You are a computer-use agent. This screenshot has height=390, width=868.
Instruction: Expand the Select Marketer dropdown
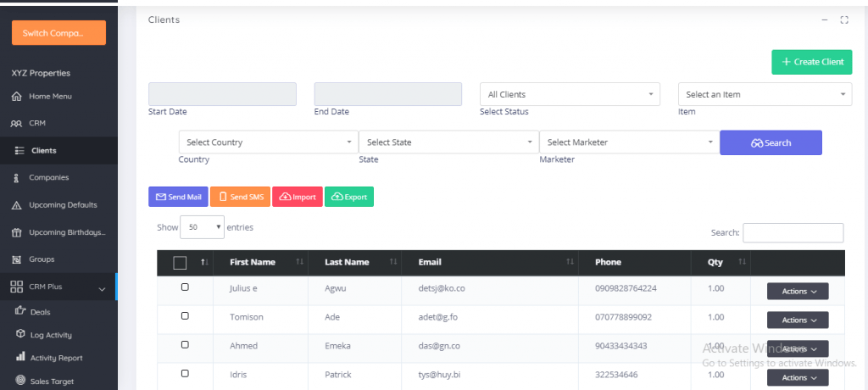pyautogui.click(x=628, y=142)
